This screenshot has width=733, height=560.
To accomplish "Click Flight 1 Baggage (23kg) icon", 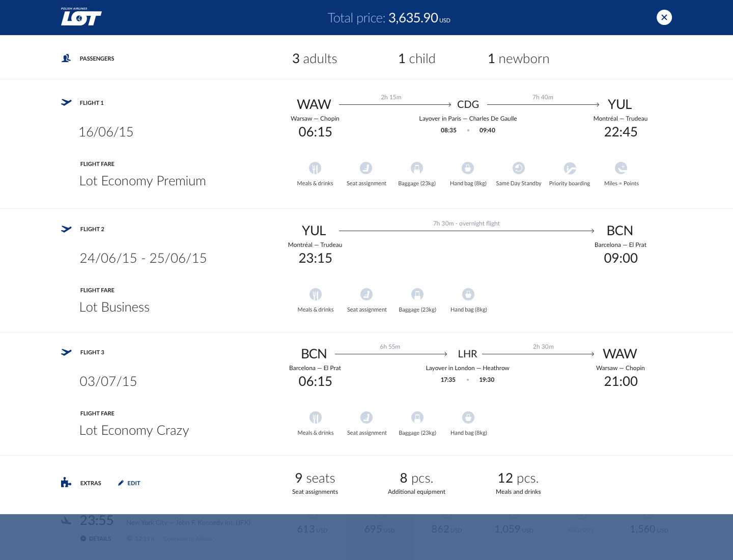I will 417,168.
